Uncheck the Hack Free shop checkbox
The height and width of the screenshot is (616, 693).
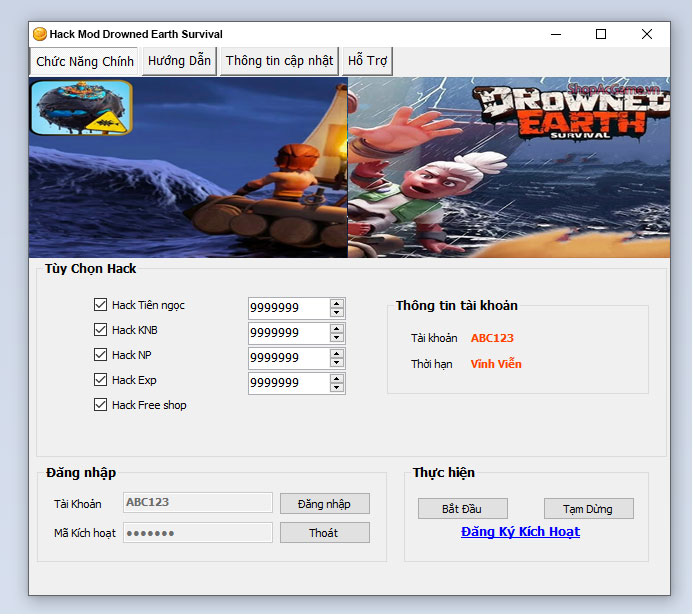tap(100, 405)
